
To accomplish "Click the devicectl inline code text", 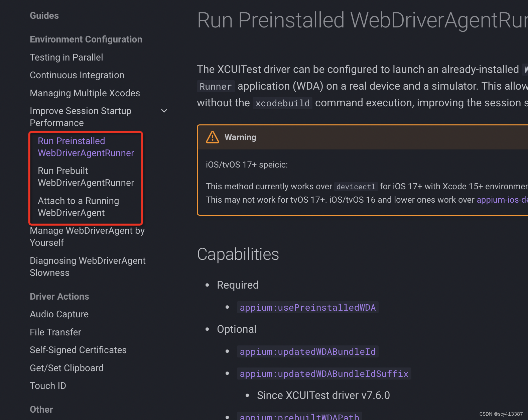I will (x=356, y=187).
